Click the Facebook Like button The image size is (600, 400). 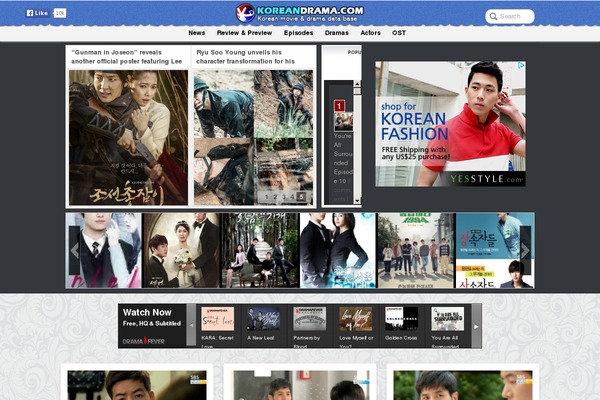tap(37, 13)
